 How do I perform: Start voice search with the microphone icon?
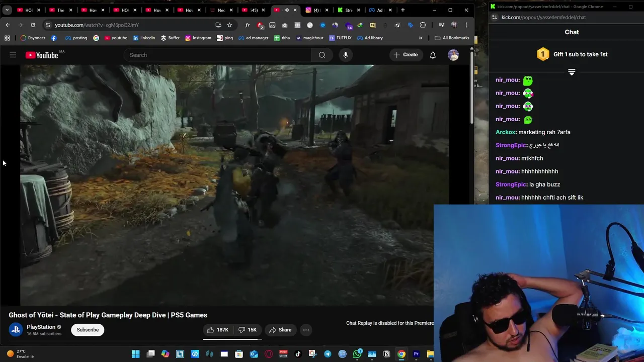coord(346,55)
